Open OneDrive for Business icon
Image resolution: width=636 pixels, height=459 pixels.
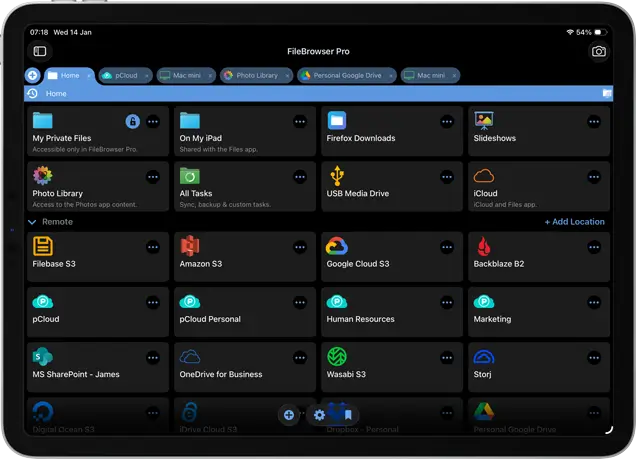pyautogui.click(x=189, y=357)
